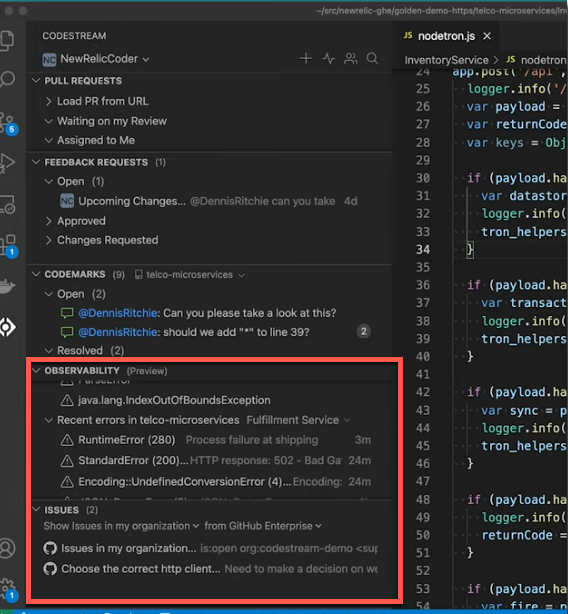
Task: Open the Search icon in activity bar
Action: click(x=7, y=79)
